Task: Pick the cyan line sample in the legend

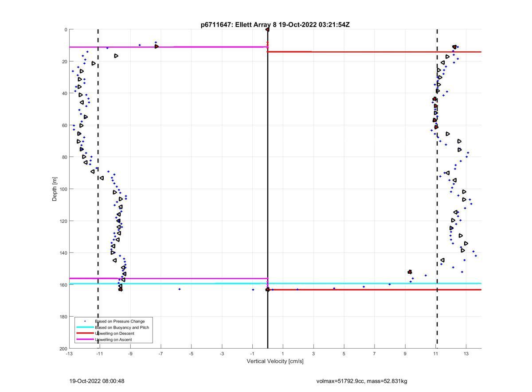Action: pyautogui.click(x=85, y=327)
